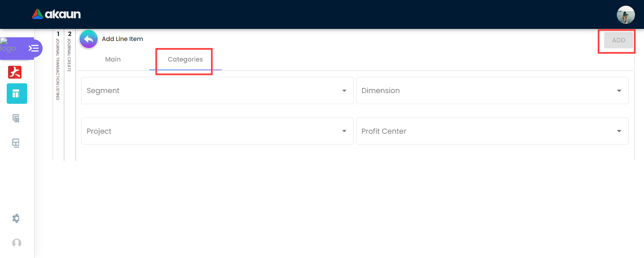Open the Segment dropdown

pyautogui.click(x=217, y=91)
